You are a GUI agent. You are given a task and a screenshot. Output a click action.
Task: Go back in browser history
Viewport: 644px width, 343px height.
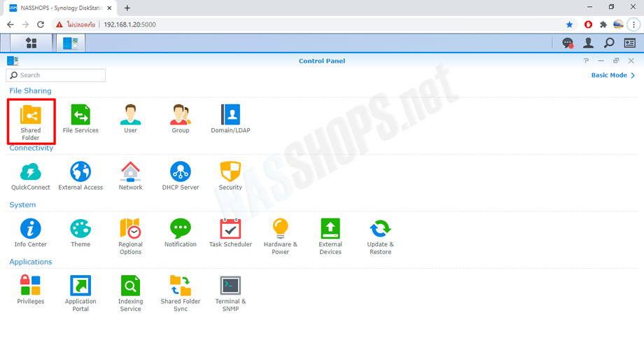[x=10, y=24]
